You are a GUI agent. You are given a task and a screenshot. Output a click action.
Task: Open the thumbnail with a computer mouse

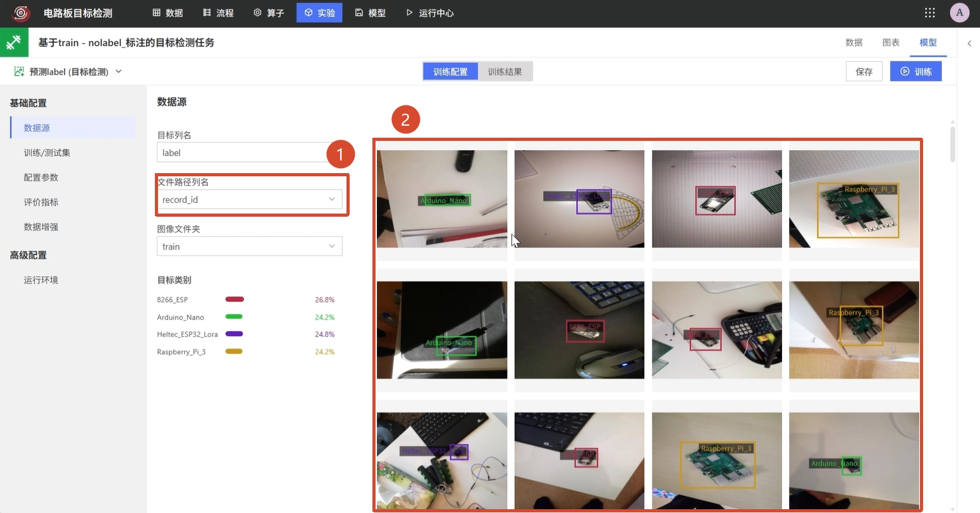(x=579, y=330)
